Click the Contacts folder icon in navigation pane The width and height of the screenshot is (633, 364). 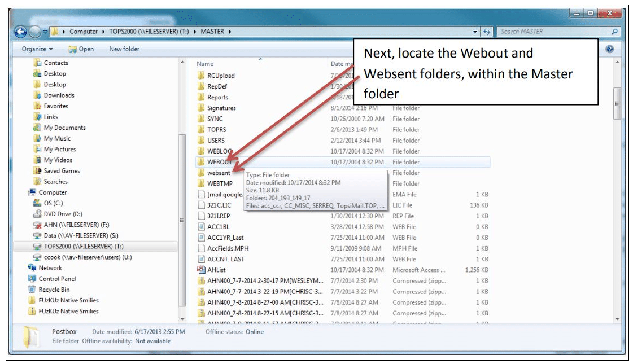[37, 63]
